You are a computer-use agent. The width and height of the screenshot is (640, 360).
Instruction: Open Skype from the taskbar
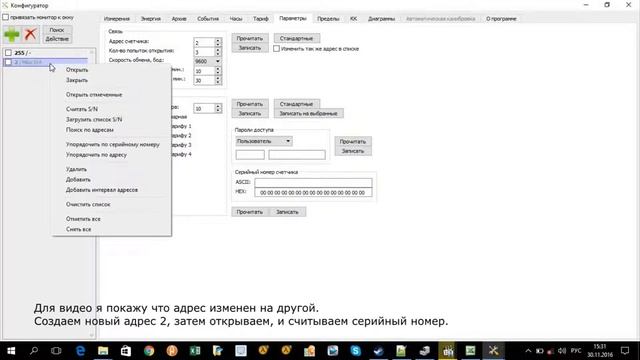pos(356,351)
